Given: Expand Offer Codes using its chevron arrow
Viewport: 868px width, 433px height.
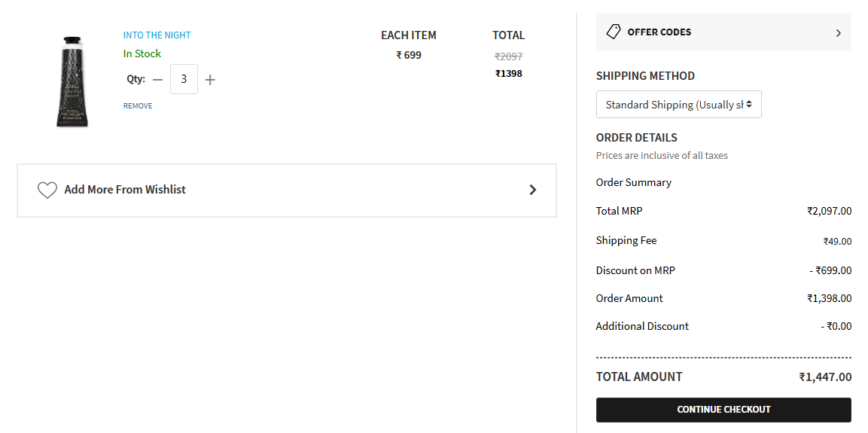Looking at the screenshot, I should point(838,32).
